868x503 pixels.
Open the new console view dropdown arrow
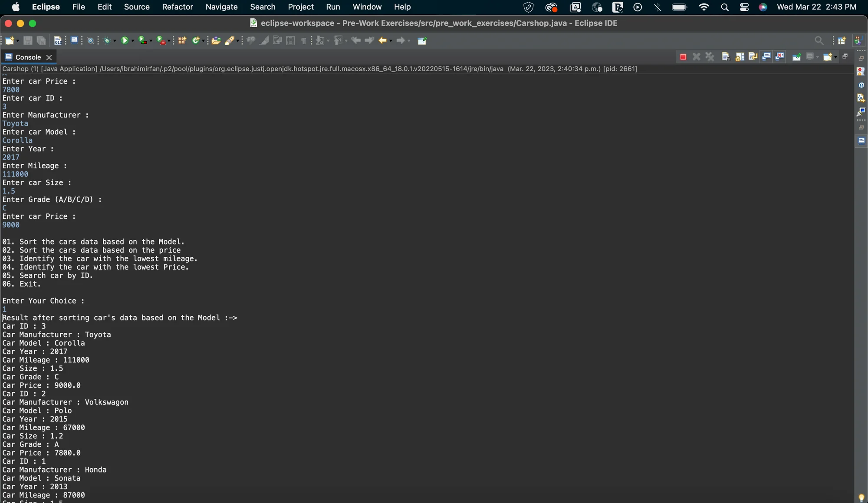(835, 57)
